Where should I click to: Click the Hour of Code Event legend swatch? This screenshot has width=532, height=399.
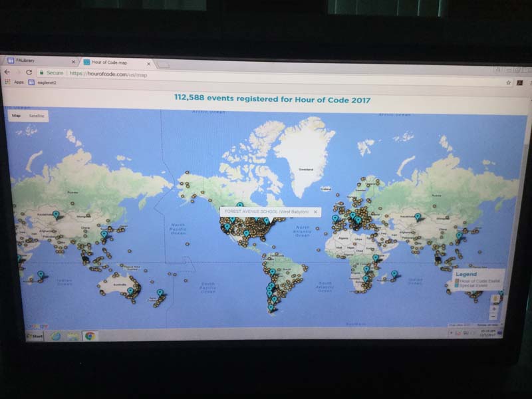(x=457, y=281)
